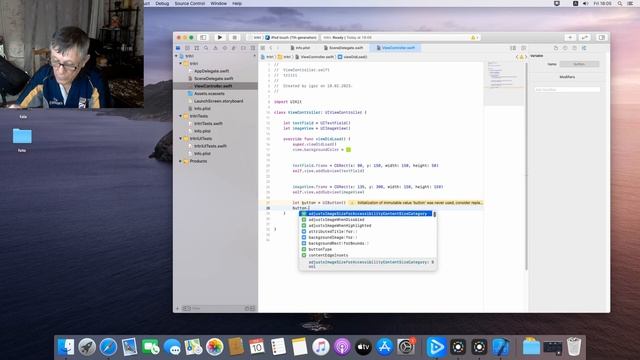Switch to the SceneDelegate.swift editor tab
Viewport: 640px width, 360px height.
[x=345, y=48]
